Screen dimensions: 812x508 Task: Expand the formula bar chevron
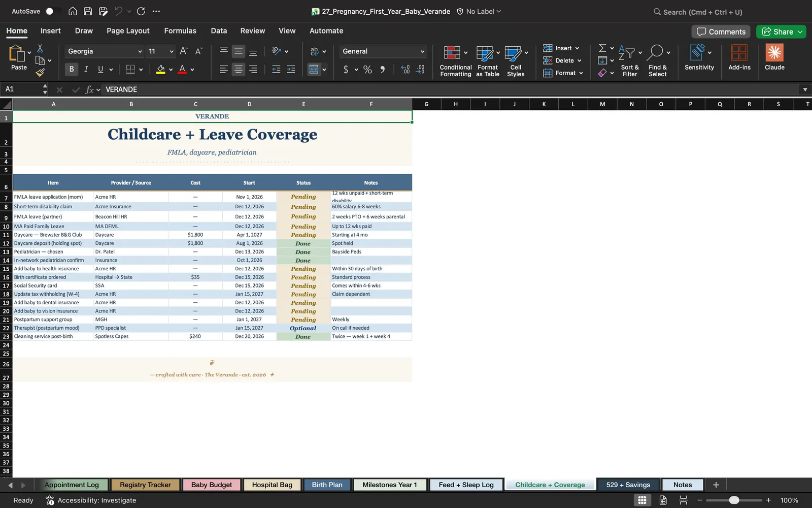pos(805,89)
